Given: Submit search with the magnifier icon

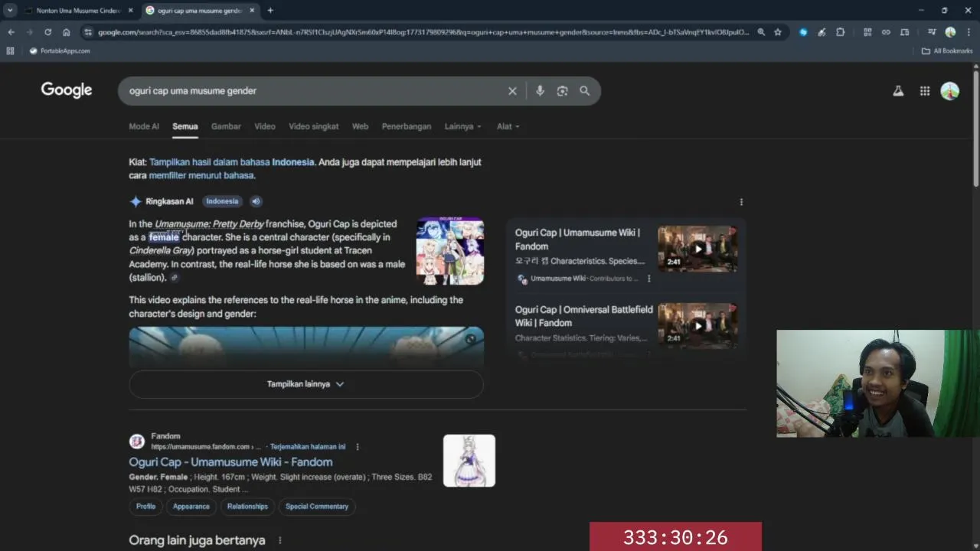Looking at the screenshot, I should coord(585,91).
